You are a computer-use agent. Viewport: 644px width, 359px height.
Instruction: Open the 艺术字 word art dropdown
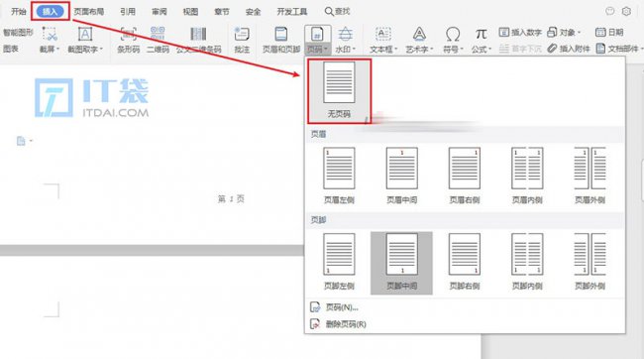[x=419, y=40]
